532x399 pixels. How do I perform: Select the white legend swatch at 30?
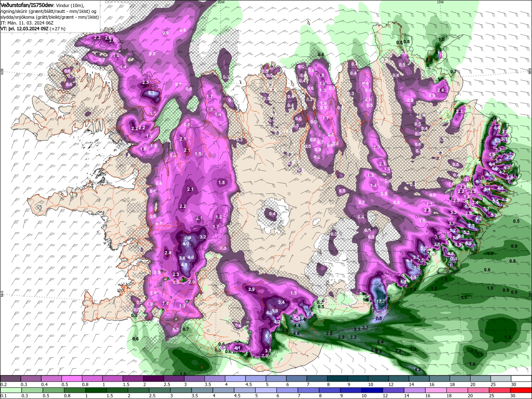[x=521, y=379]
